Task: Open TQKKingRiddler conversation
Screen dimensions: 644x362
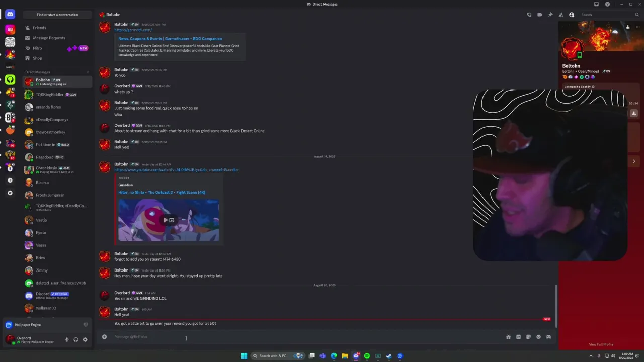Action: tap(57, 95)
